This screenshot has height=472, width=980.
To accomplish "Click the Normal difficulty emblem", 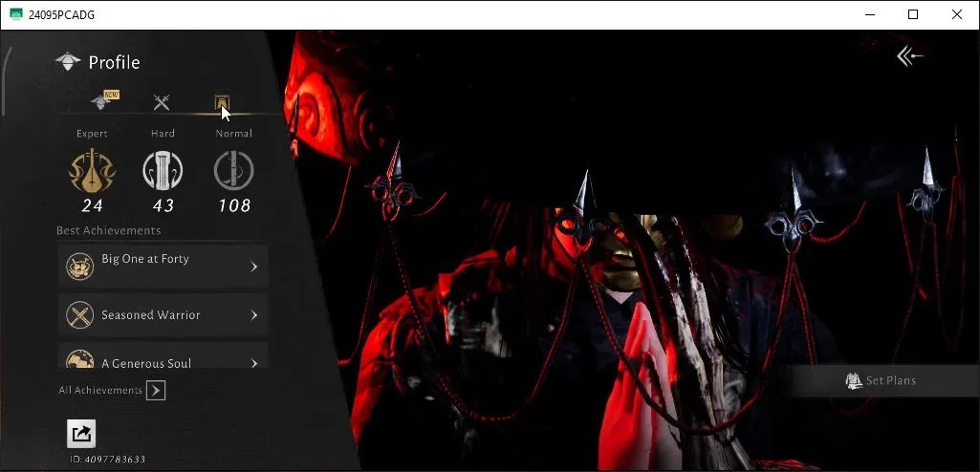I will (x=233, y=170).
